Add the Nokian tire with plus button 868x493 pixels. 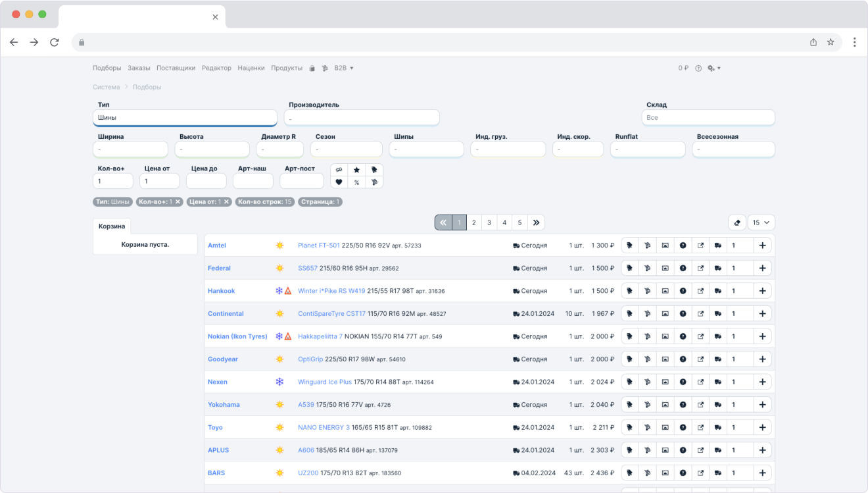tap(763, 336)
